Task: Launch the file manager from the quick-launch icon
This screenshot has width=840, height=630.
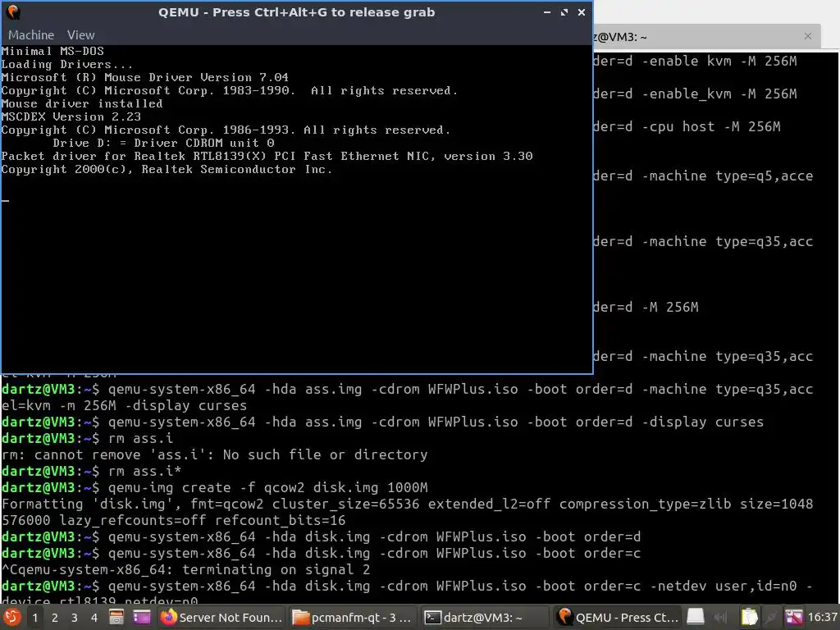Action: point(116,617)
